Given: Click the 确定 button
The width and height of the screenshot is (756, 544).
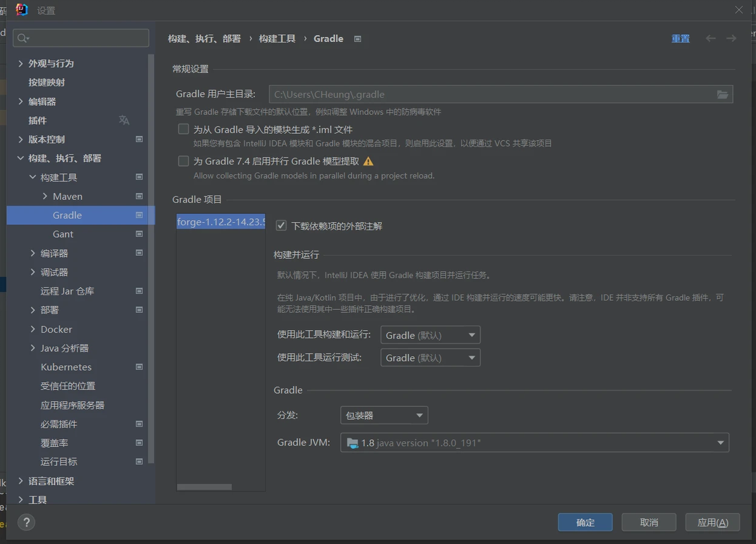Looking at the screenshot, I should [x=585, y=522].
